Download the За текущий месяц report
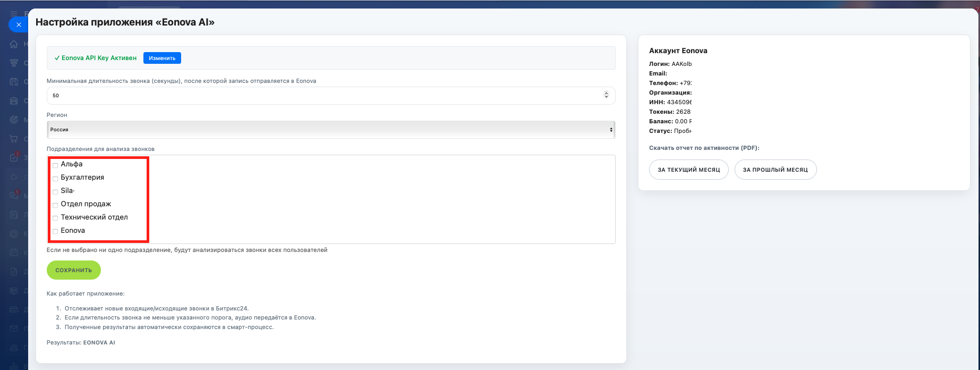This screenshot has height=370, width=980. pos(689,170)
